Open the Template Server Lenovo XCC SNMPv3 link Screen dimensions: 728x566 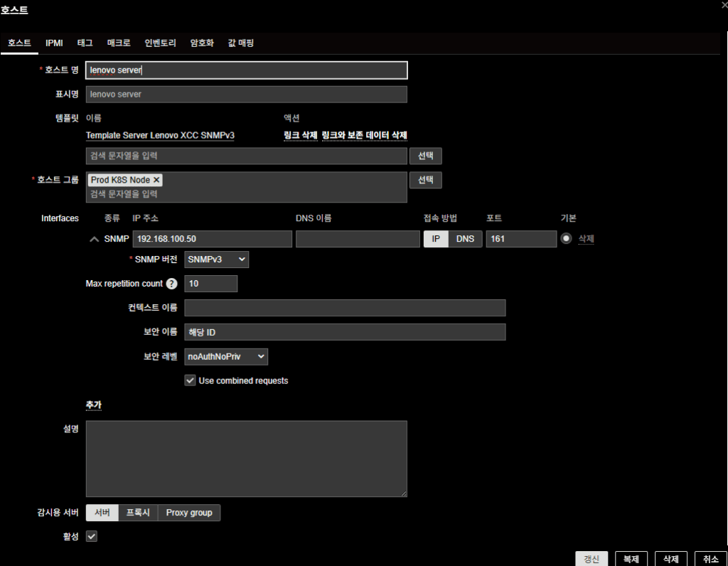click(160, 135)
